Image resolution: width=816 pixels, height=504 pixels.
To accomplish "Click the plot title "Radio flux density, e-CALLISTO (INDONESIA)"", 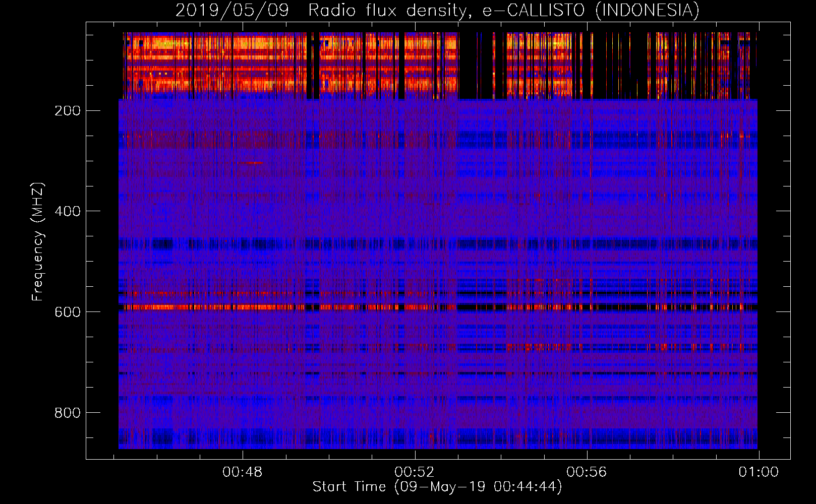I will coord(504,11).
